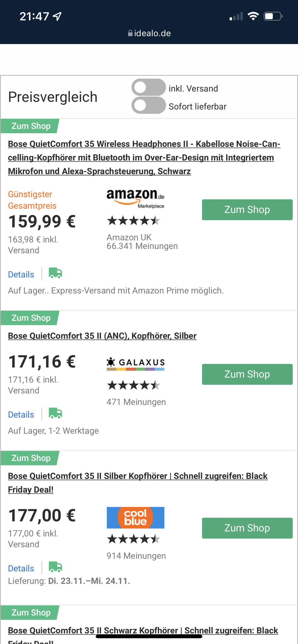
Task: Tap the Galaxus shop logo
Action: tap(136, 364)
